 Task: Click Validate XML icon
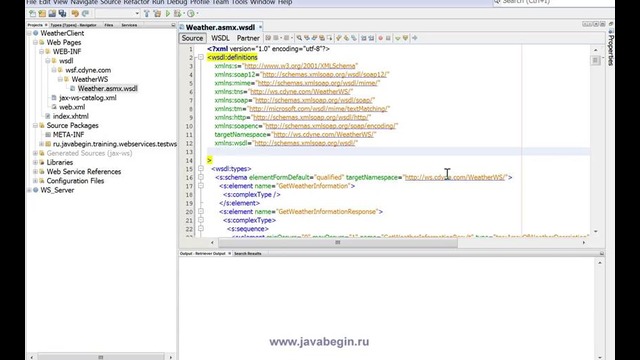click(x=405, y=38)
